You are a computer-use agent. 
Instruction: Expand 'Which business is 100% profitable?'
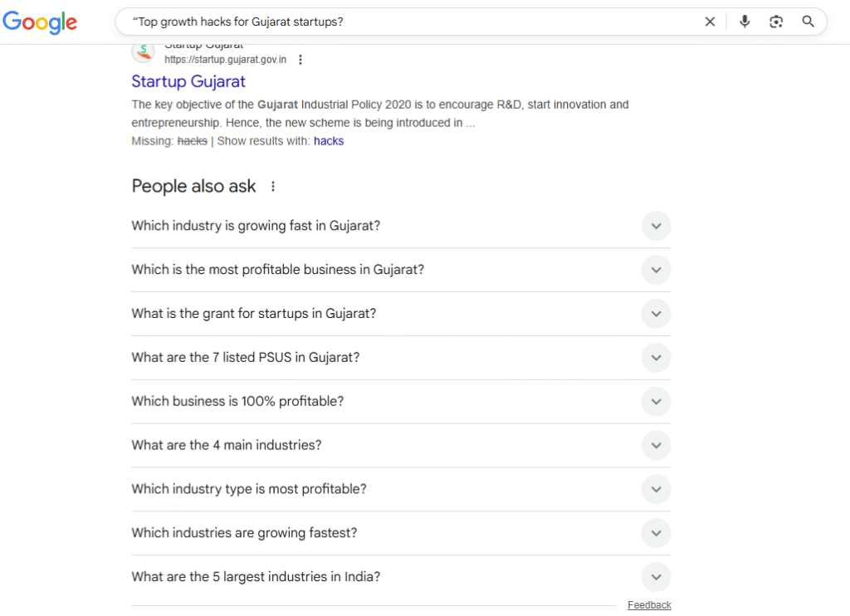[x=656, y=401]
